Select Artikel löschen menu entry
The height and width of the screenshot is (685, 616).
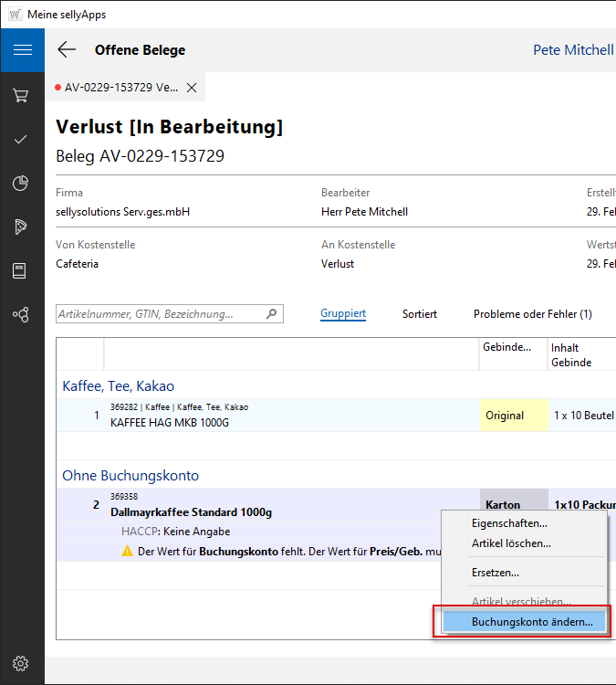point(511,543)
